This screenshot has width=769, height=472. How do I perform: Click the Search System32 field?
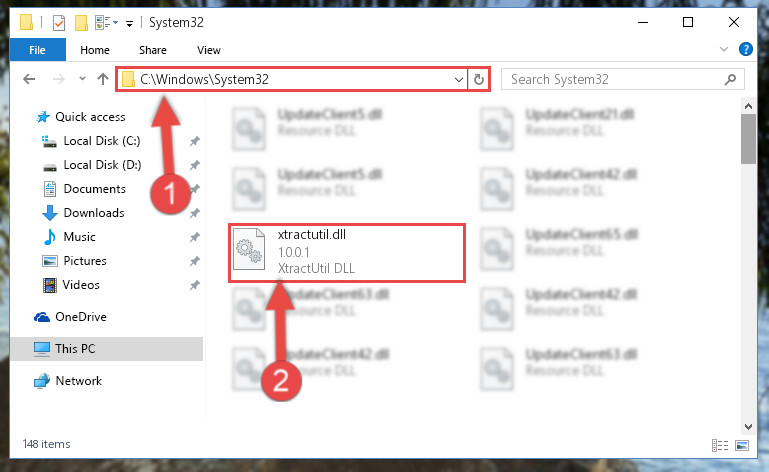click(615, 79)
